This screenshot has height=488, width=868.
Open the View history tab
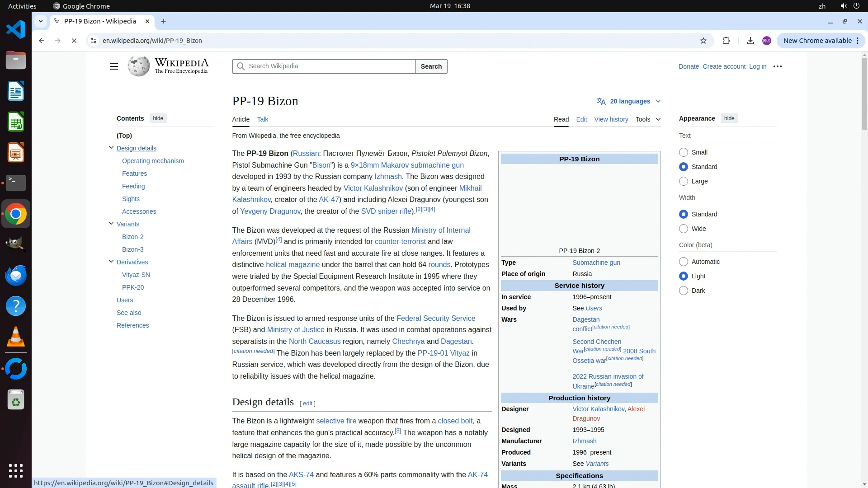(611, 119)
